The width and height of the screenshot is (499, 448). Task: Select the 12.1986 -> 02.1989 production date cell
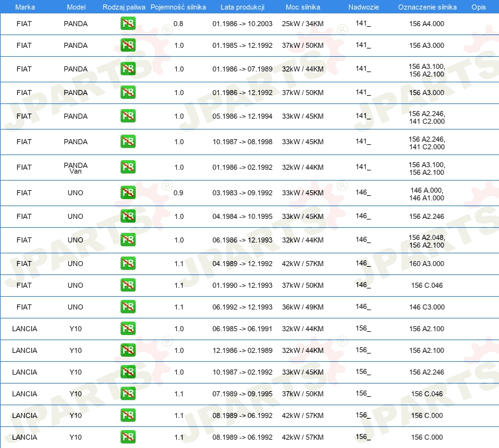pos(242,350)
